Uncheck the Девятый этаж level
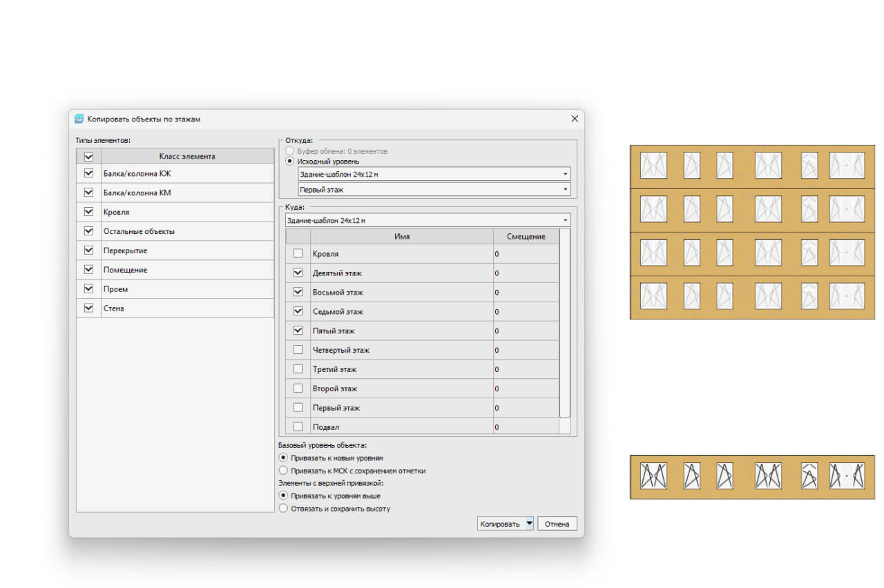884x588 pixels. tap(298, 273)
